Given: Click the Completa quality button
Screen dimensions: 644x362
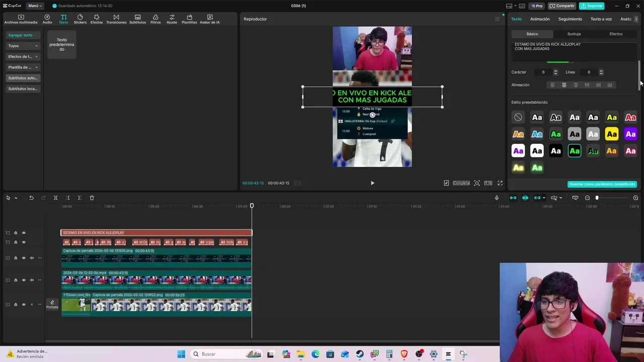Looking at the screenshot, I should pos(461,183).
